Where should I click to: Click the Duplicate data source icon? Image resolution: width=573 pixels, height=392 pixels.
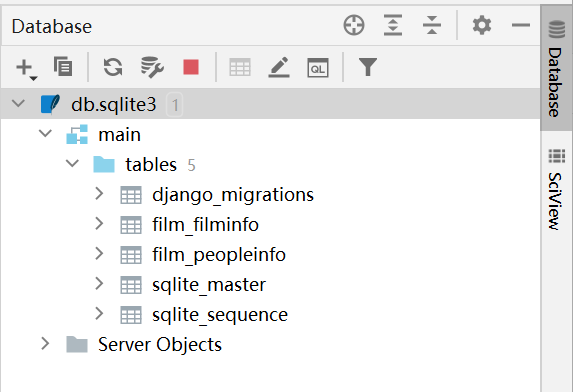tap(63, 66)
